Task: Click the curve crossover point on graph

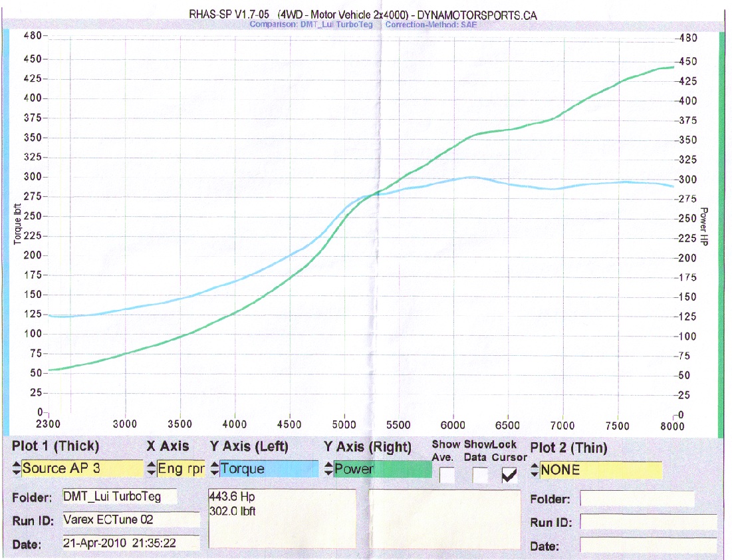Action: [378, 192]
